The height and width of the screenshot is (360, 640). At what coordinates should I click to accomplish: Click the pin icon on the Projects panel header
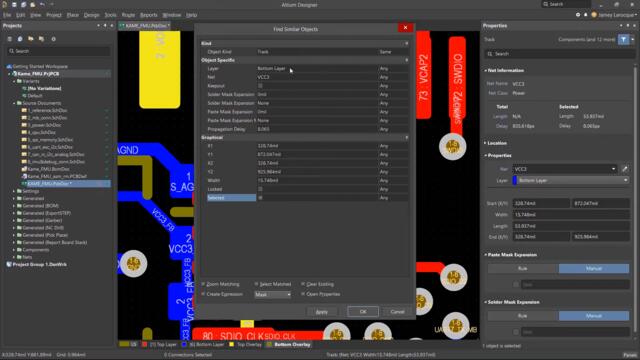pos(105,25)
